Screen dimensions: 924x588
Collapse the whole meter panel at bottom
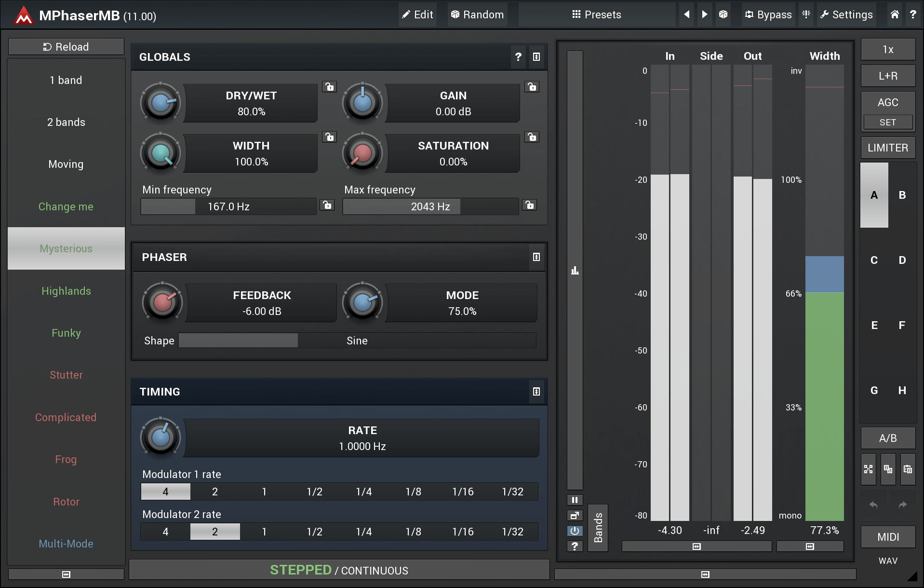[705, 574]
